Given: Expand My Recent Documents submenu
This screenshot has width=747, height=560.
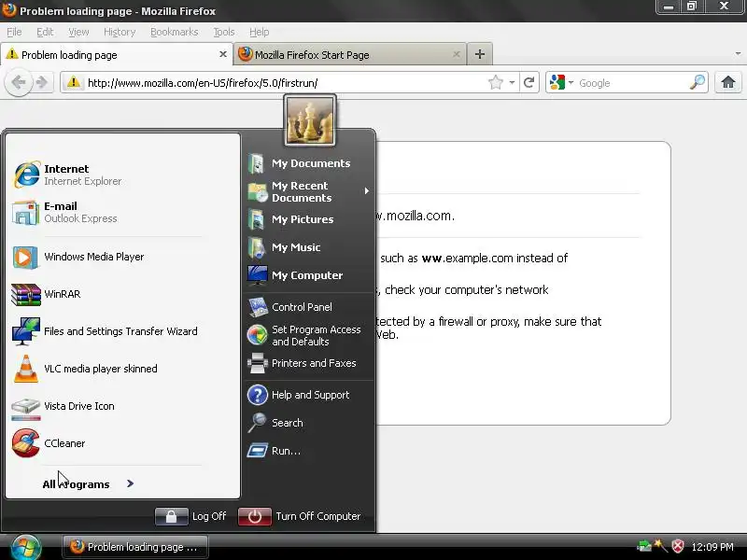Looking at the screenshot, I should [x=309, y=191].
